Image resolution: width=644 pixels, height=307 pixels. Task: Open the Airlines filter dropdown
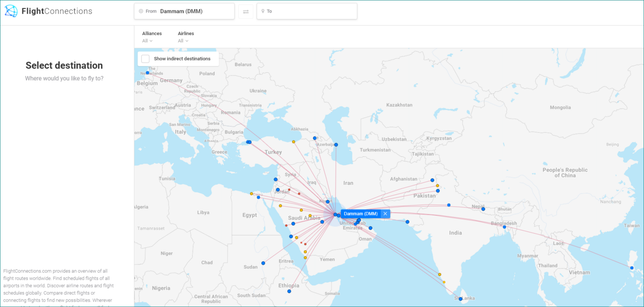[x=186, y=37]
